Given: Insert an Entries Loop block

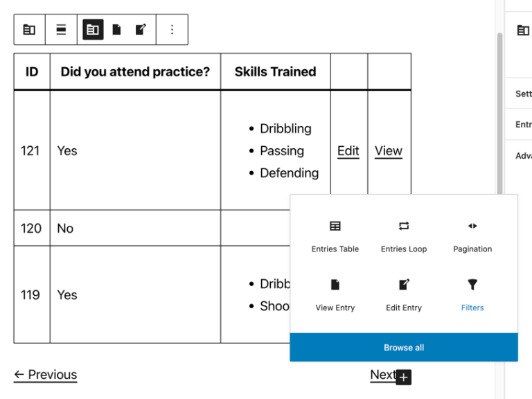Looking at the screenshot, I should pos(404,236).
